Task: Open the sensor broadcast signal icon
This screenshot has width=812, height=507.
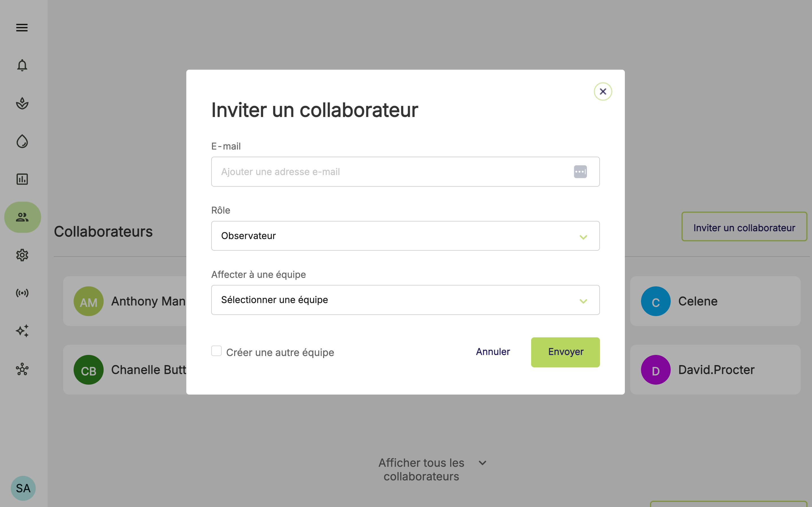Action: pos(22,293)
